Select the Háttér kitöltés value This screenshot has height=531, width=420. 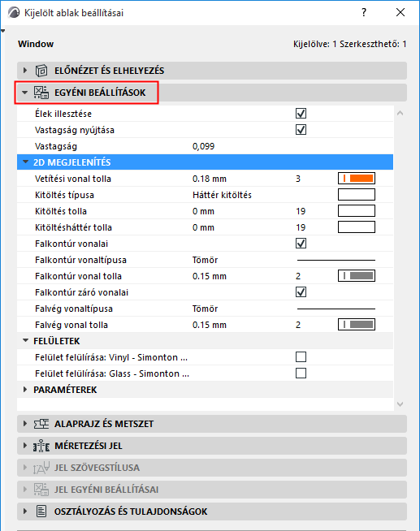[x=223, y=195]
